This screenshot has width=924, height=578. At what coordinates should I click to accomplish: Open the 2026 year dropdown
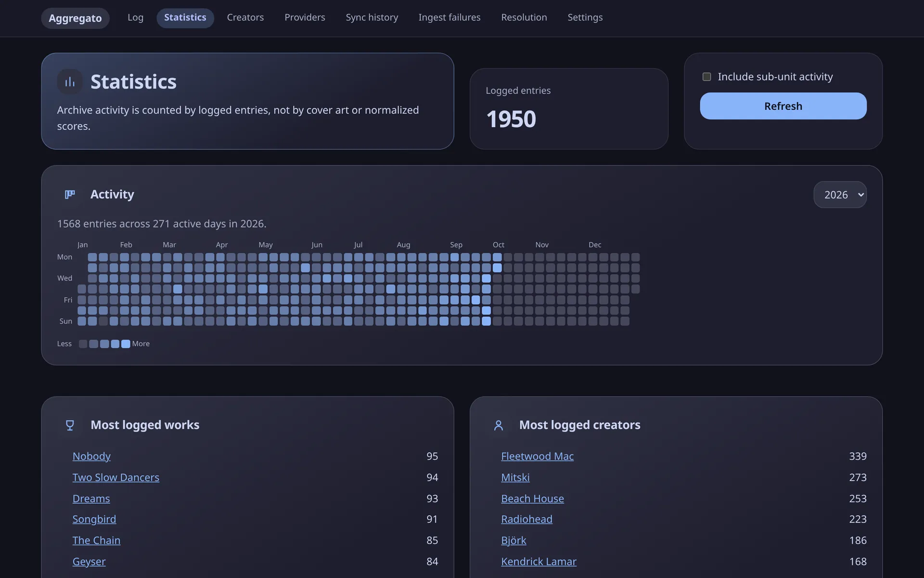[840, 195]
